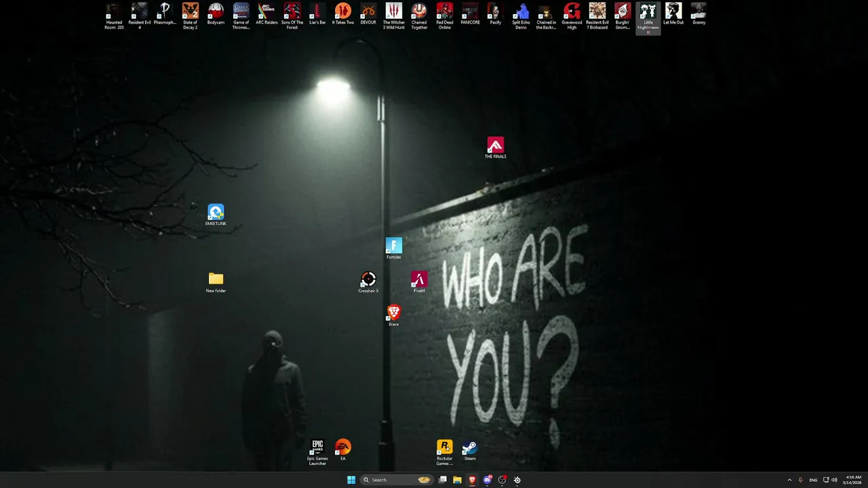Open the Liar's Bar shortcut
The image size is (868, 488).
[317, 14]
